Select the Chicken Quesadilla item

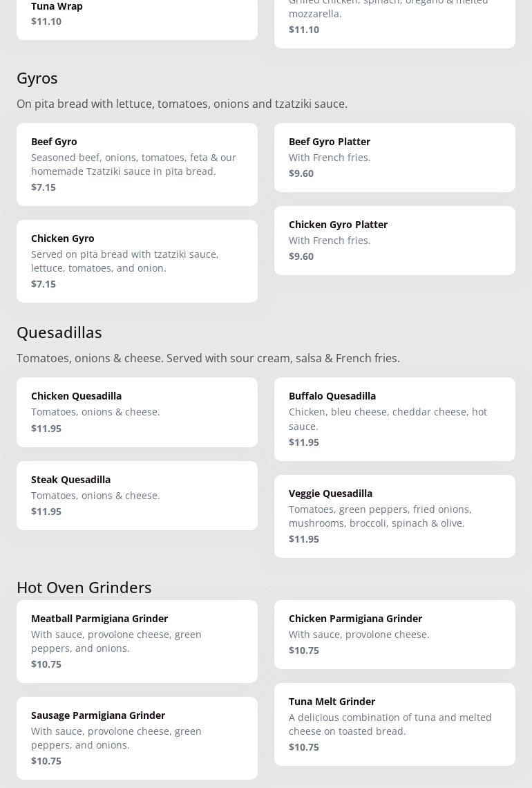tap(137, 412)
